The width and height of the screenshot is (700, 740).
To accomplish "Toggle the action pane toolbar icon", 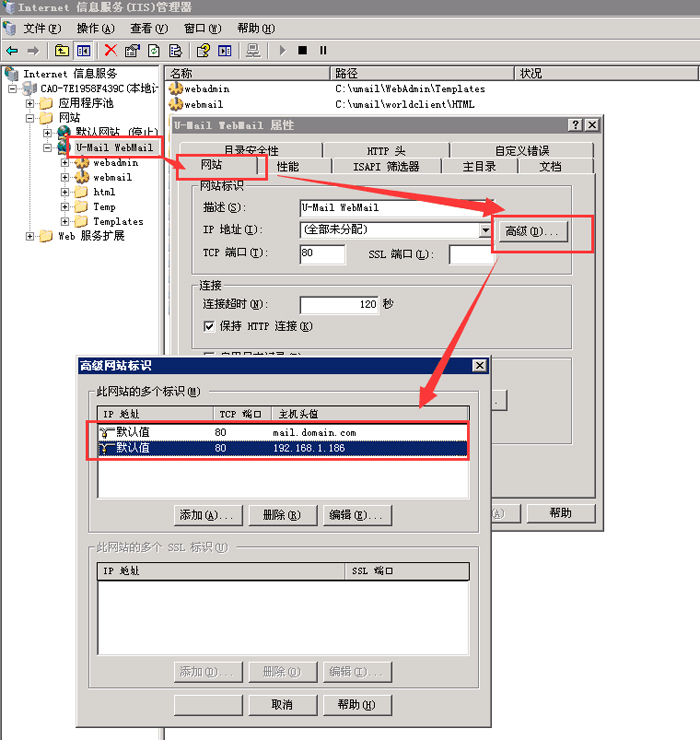I will (225, 50).
